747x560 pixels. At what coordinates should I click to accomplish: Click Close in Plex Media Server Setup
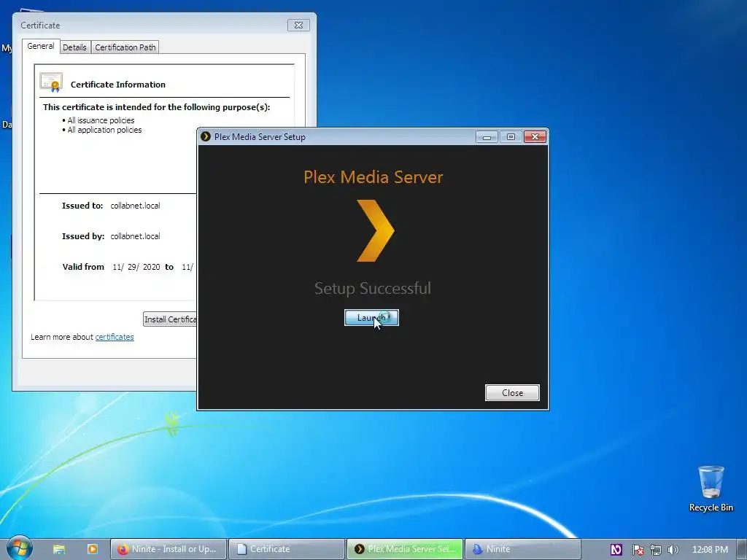pos(512,393)
